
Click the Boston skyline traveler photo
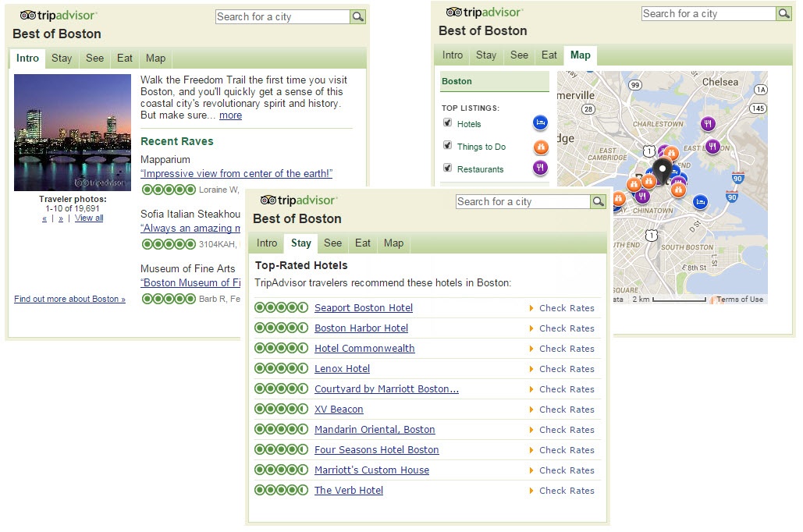(x=73, y=133)
